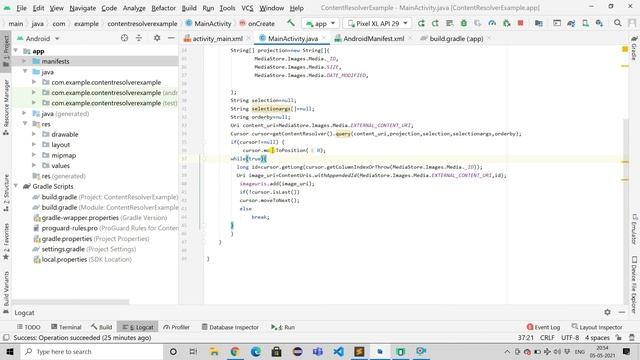640x360 pixels.
Task: Open the TODO tool window
Action: point(29,327)
